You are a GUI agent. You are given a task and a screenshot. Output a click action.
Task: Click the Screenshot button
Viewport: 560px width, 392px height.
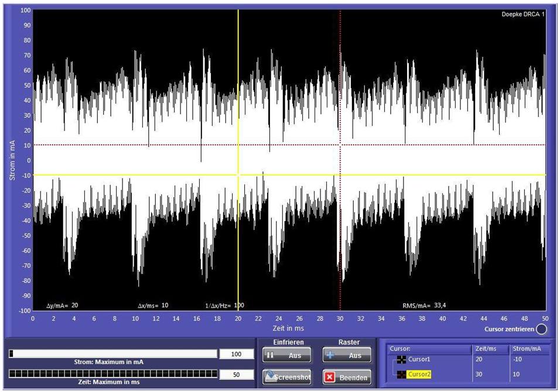coord(286,377)
